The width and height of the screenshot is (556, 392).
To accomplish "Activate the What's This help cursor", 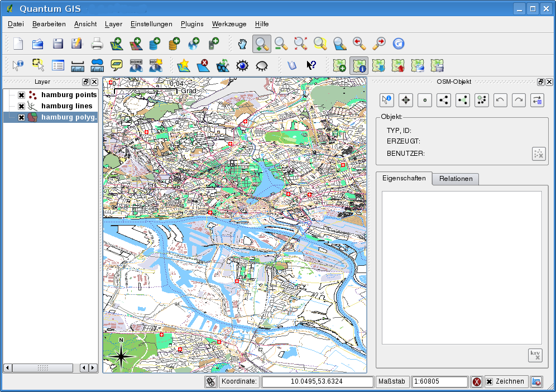I will 311,65.
